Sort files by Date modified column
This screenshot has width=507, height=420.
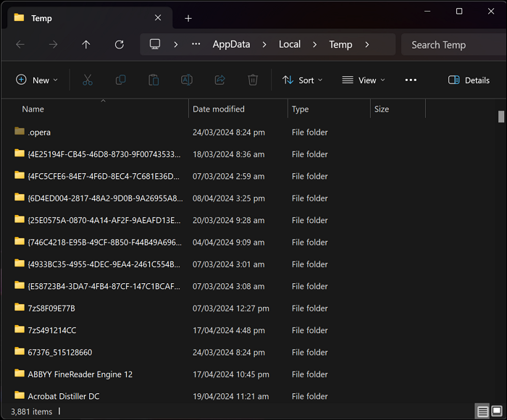tap(219, 109)
